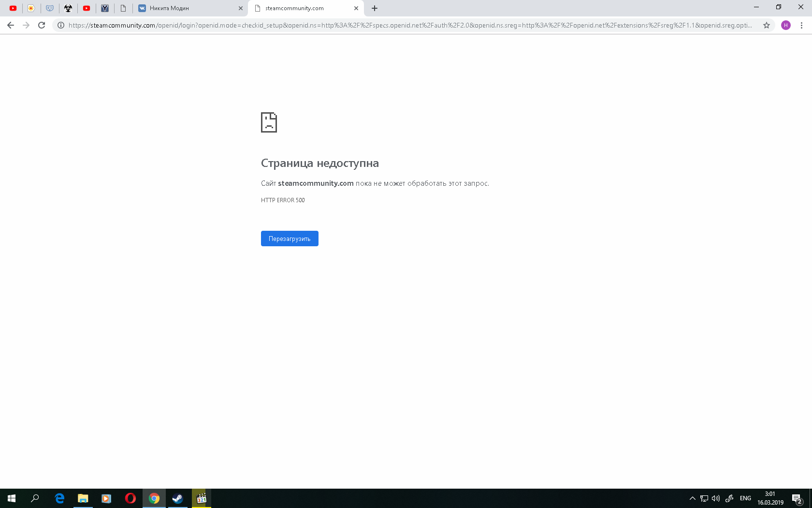Viewport: 812px width, 508px height.
Task: Reload the page using the toolbar refresh icon
Action: 42,25
